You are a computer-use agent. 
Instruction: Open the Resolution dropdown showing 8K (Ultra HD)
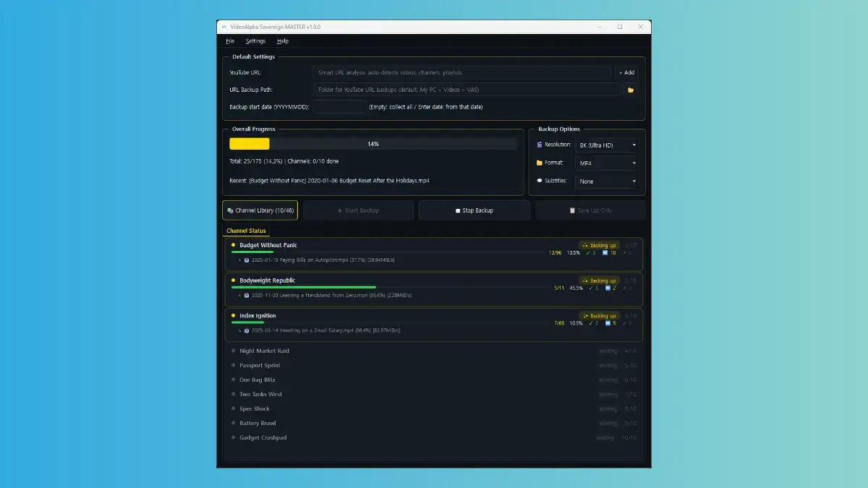point(606,145)
